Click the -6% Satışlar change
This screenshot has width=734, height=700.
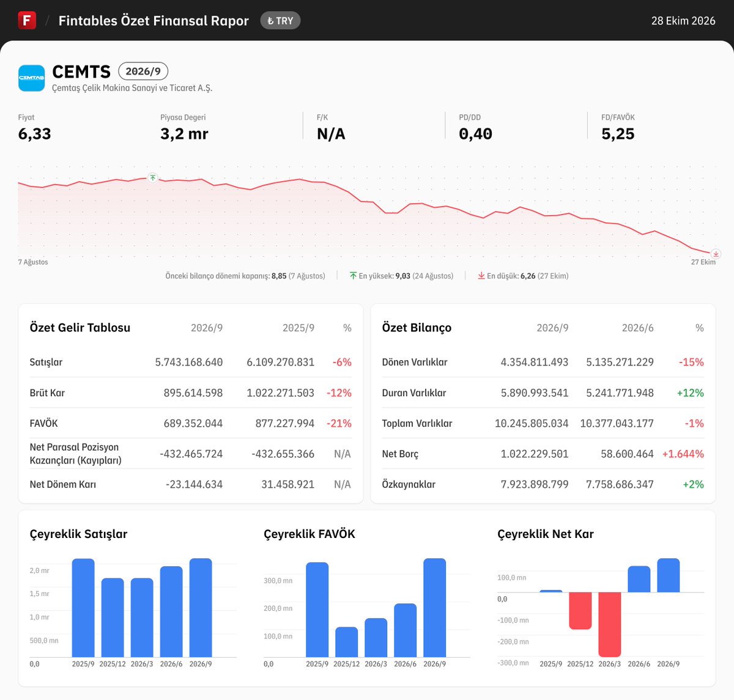[342, 362]
